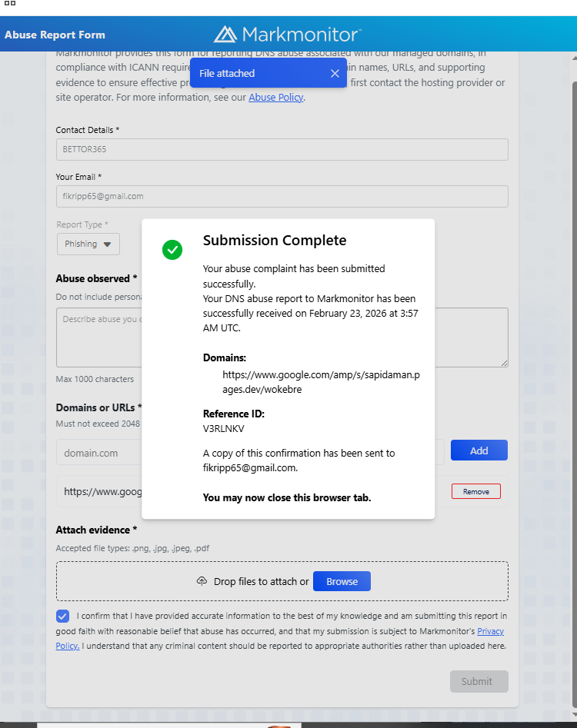Screen dimensions: 577x728
Task: Open the Privacy Policy link
Action: 490,631
